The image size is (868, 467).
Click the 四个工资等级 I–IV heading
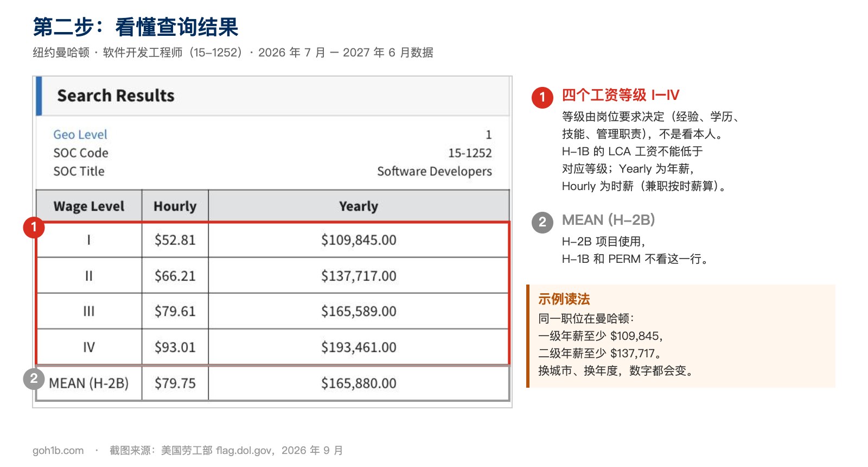coord(621,95)
